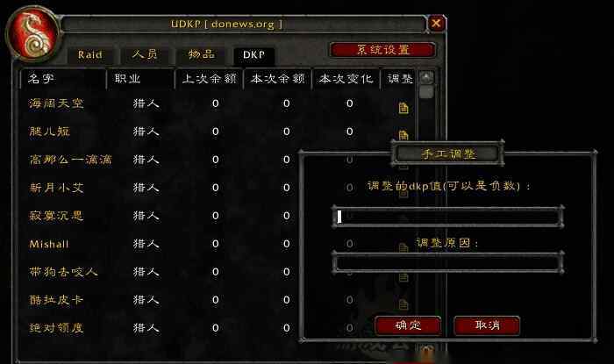Click the adjust note icon for 海阔天空
The image size is (614, 364).
(x=403, y=108)
